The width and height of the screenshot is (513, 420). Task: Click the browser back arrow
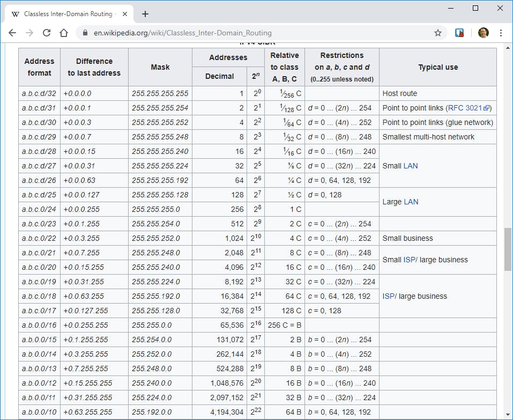12,33
